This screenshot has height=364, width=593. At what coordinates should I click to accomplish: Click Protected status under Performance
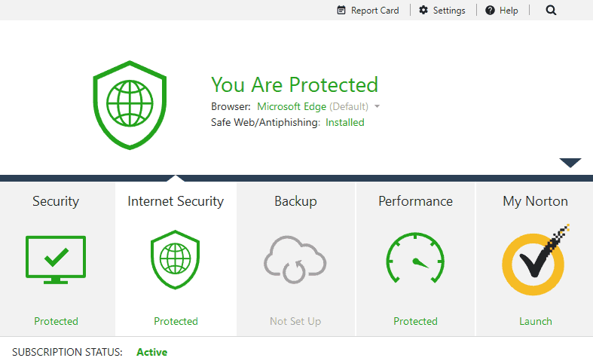point(415,321)
